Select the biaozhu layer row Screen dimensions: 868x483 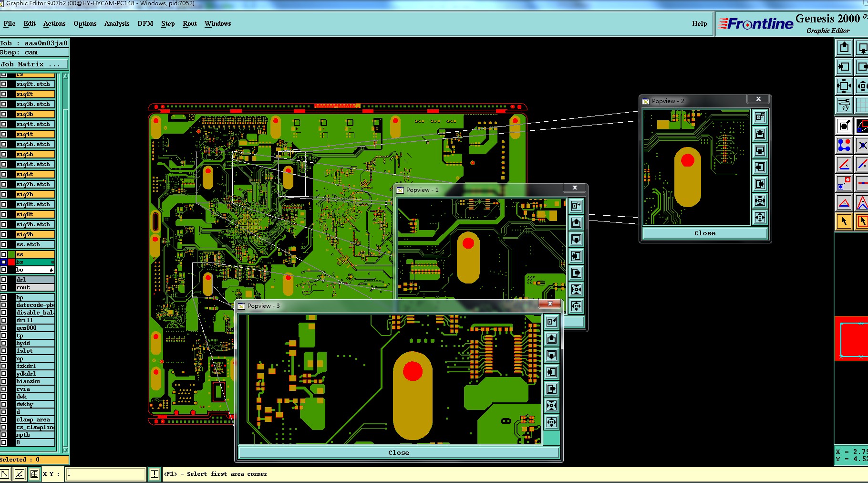click(35, 381)
